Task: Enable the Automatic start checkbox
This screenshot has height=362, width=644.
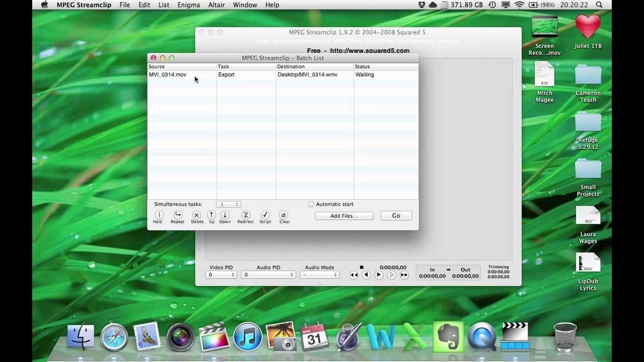Action: click(x=311, y=204)
